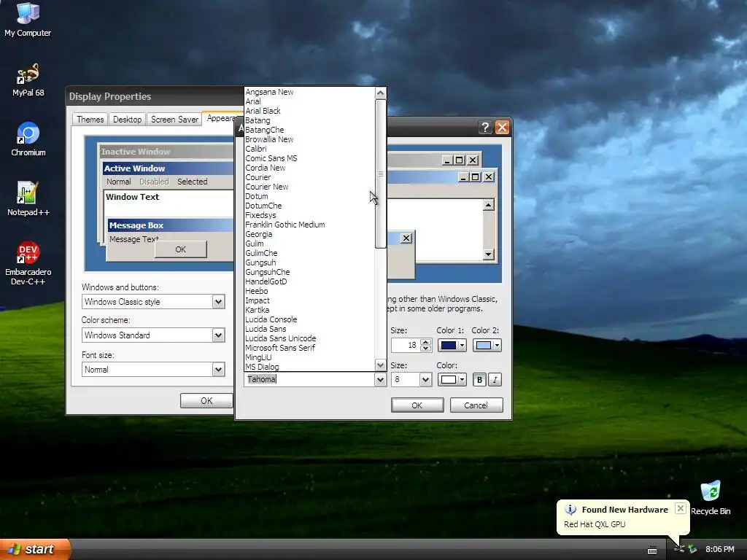
Task: Open Notepad++ desktop shortcut
Action: [28, 199]
